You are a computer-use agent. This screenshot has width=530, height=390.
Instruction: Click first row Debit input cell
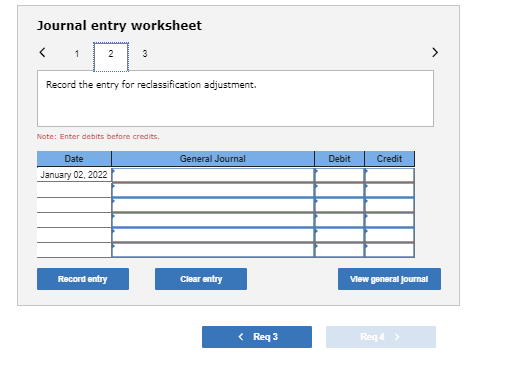point(339,175)
